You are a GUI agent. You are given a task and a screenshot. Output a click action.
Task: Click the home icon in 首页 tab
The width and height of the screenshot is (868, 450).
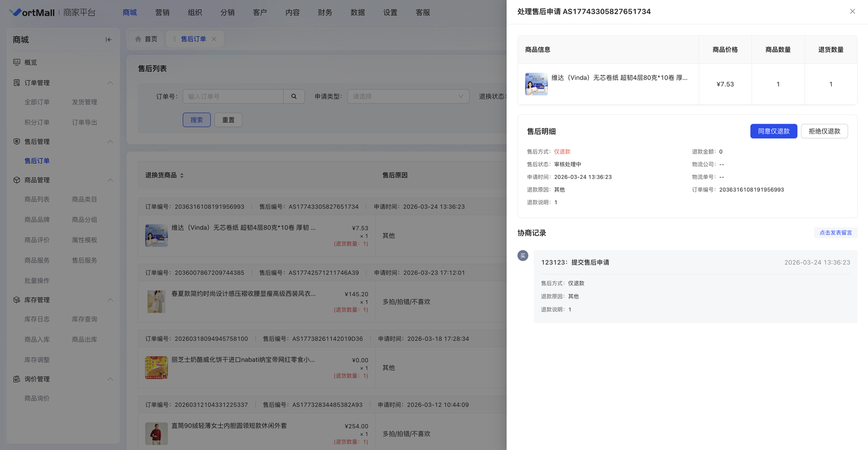tap(138, 39)
